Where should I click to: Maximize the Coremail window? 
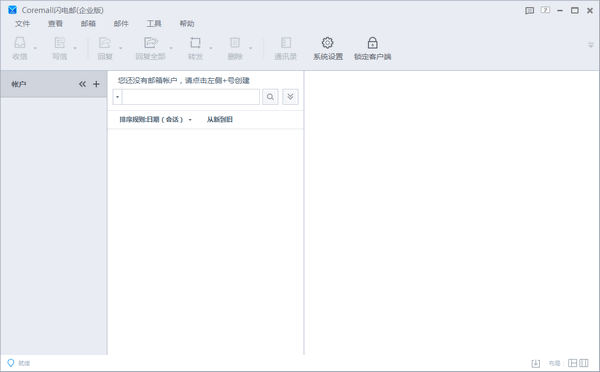coord(575,10)
